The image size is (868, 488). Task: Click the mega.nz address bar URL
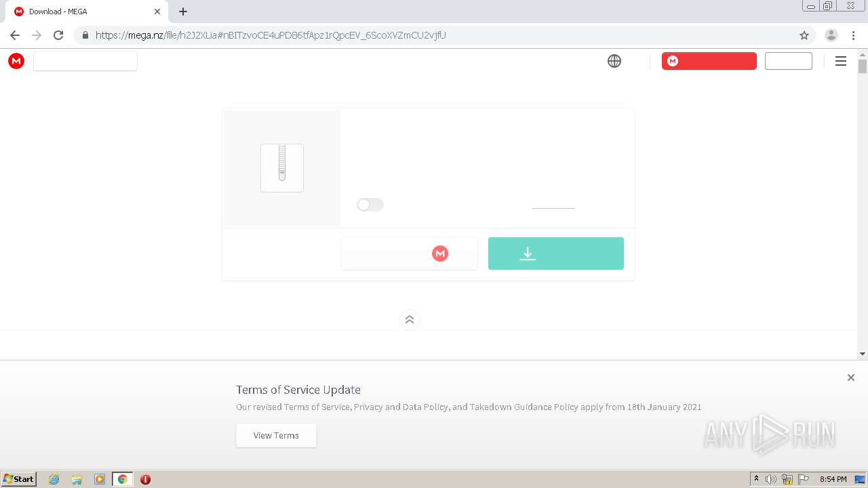pos(271,35)
